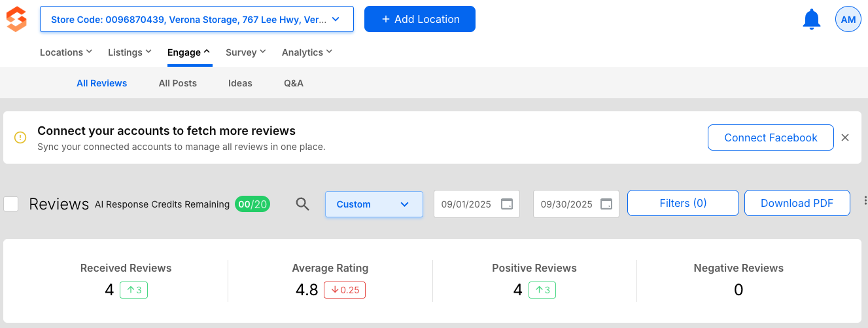This screenshot has height=328, width=868.
Task: Switch to the All Posts tab
Action: tap(177, 83)
